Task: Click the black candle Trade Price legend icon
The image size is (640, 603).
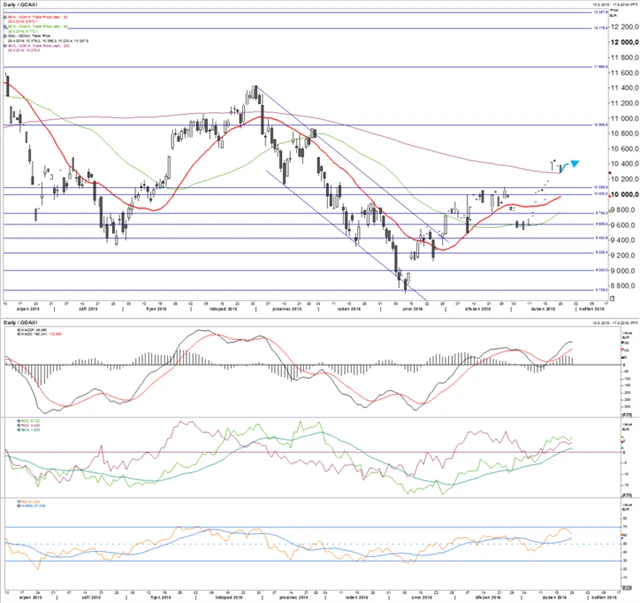Action: tap(5, 36)
